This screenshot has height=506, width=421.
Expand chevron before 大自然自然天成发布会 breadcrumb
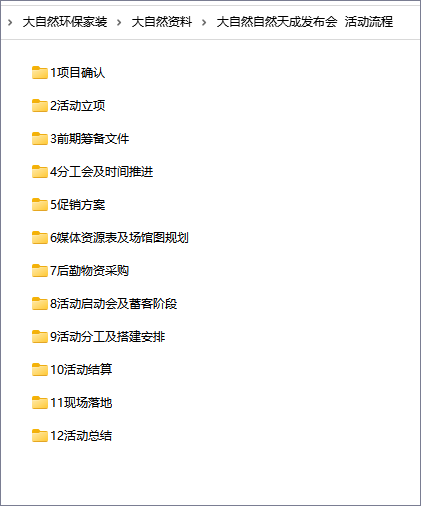tap(204, 23)
